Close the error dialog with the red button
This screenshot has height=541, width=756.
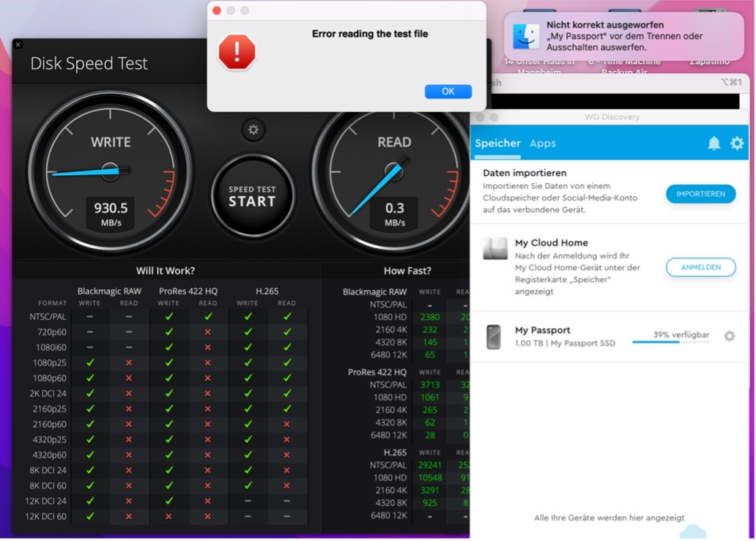tap(217, 10)
